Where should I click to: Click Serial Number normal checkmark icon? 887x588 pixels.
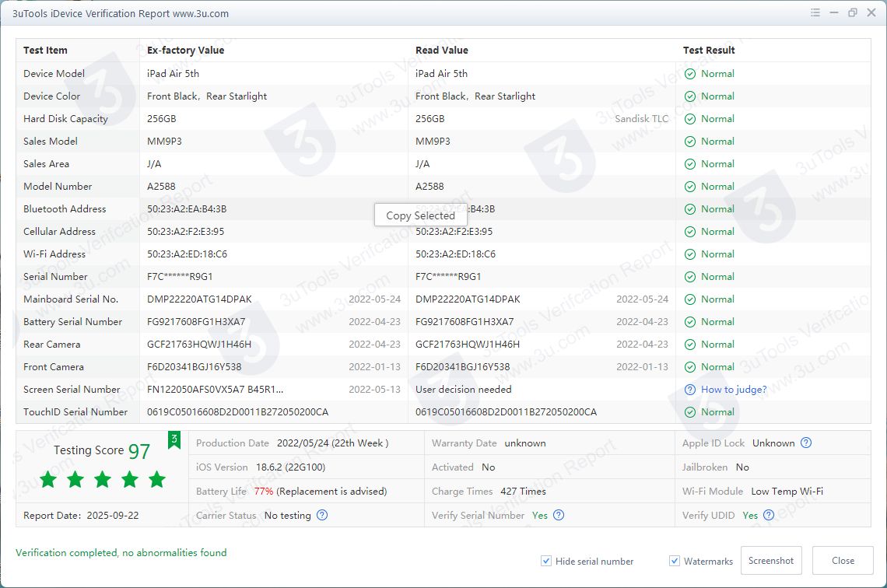[x=689, y=276]
